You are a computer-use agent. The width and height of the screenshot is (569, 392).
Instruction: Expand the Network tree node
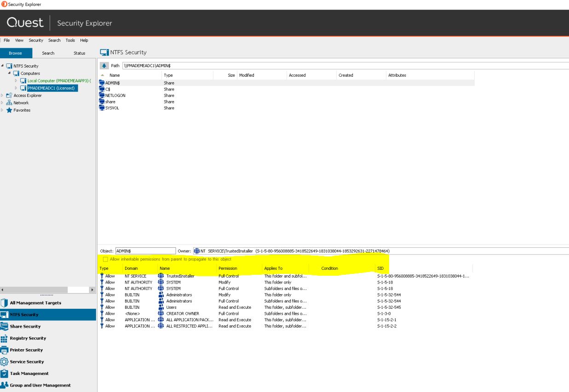click(x=3, y=102)
